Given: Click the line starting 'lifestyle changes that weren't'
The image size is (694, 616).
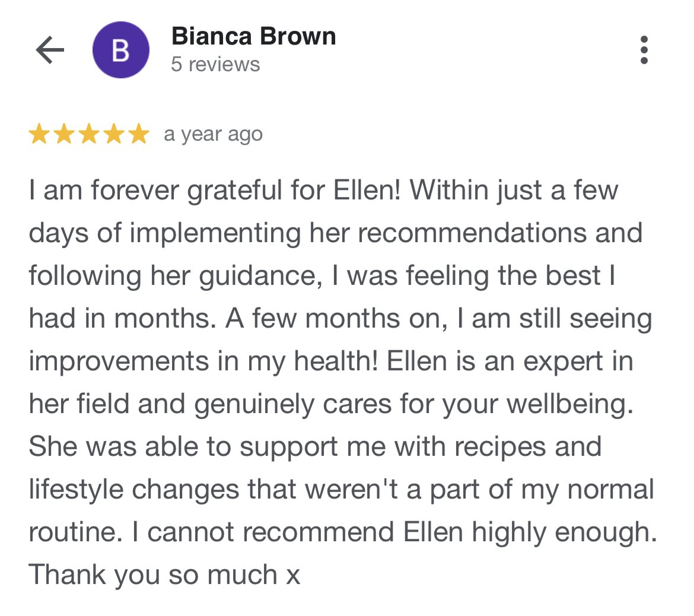Looking at the screenshot, I should [x=341, y=490].
